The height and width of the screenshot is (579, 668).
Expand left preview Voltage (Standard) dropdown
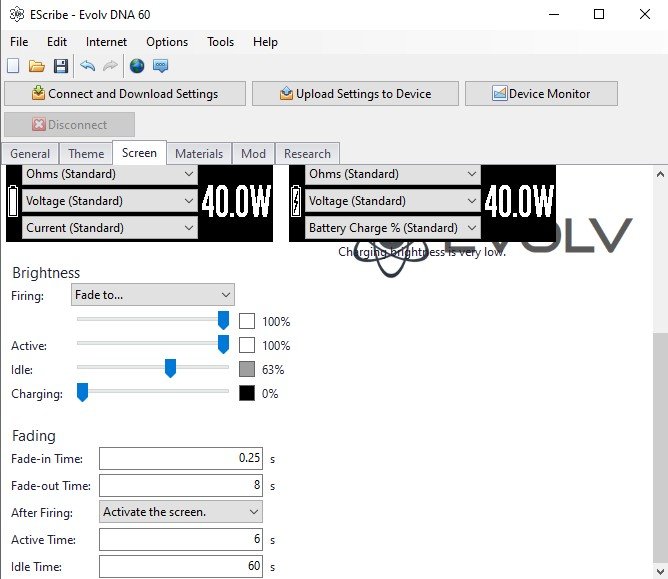point(110,201)
